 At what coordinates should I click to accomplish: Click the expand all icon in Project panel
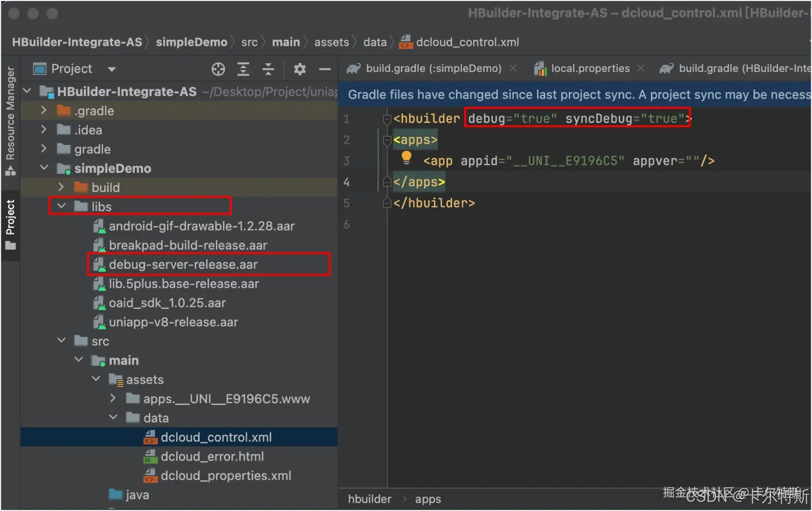pyautogui.click(x=243, y=69)
